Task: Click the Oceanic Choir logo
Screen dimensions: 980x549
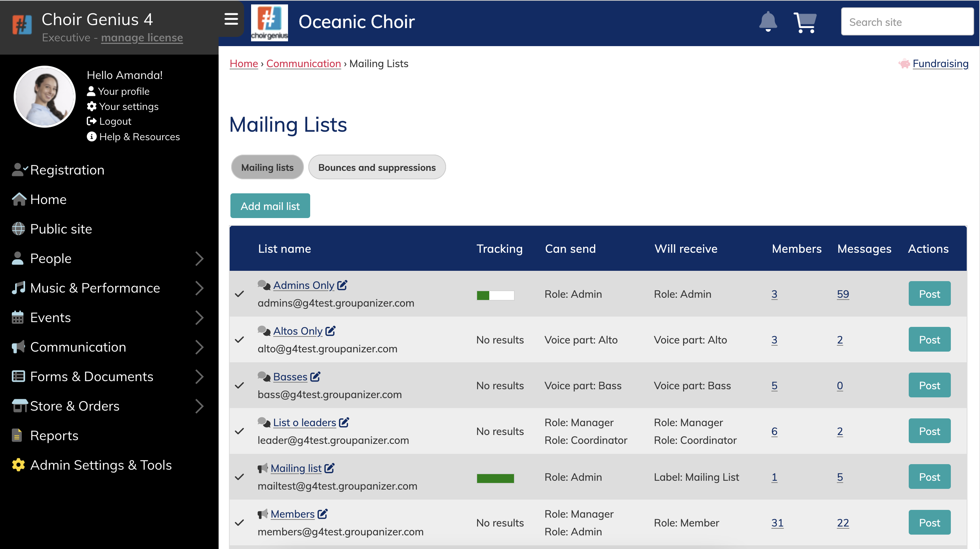Action: pyautogui.click(x=269, y=23)
